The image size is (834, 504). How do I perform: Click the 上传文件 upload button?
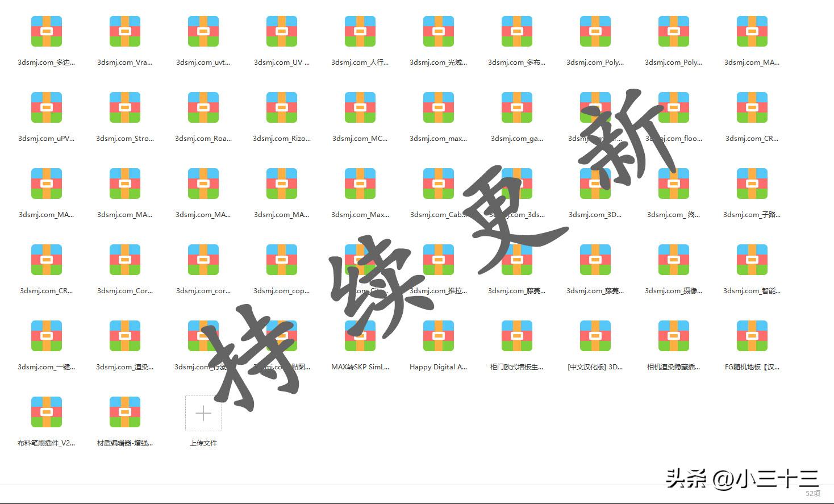coord(203,413)
